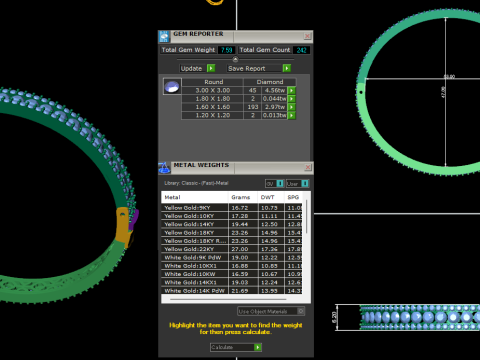Toggle the User library switch
The width and height of the screenshot is (480, 360).
tap(305, 183)
